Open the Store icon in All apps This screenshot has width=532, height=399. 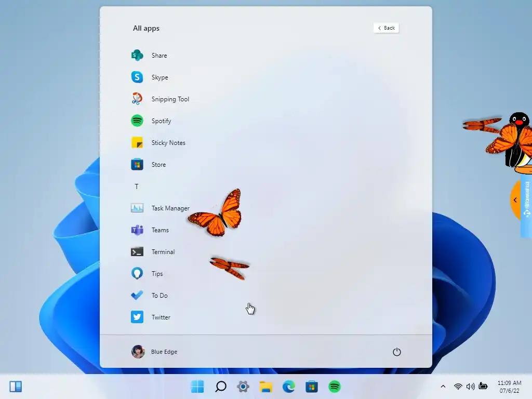(x=137, y=165)
